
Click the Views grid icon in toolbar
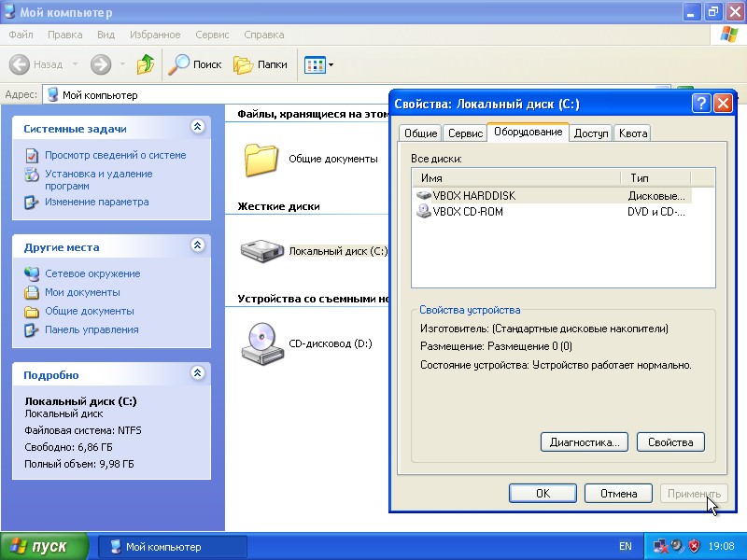click(x=315, y=64)
